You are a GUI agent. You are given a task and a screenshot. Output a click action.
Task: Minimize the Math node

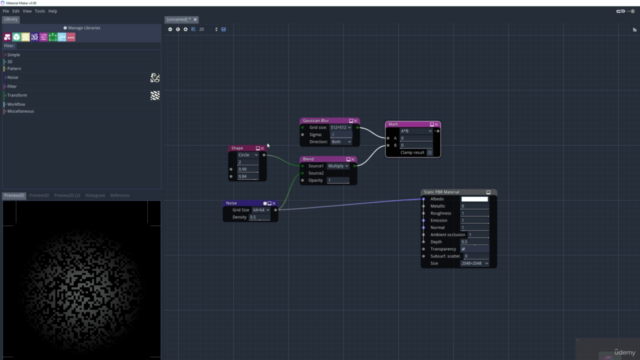click(x=432, y=124)
